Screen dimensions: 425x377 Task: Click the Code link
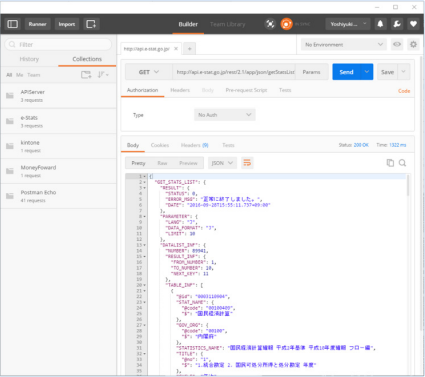coord(404,91)
